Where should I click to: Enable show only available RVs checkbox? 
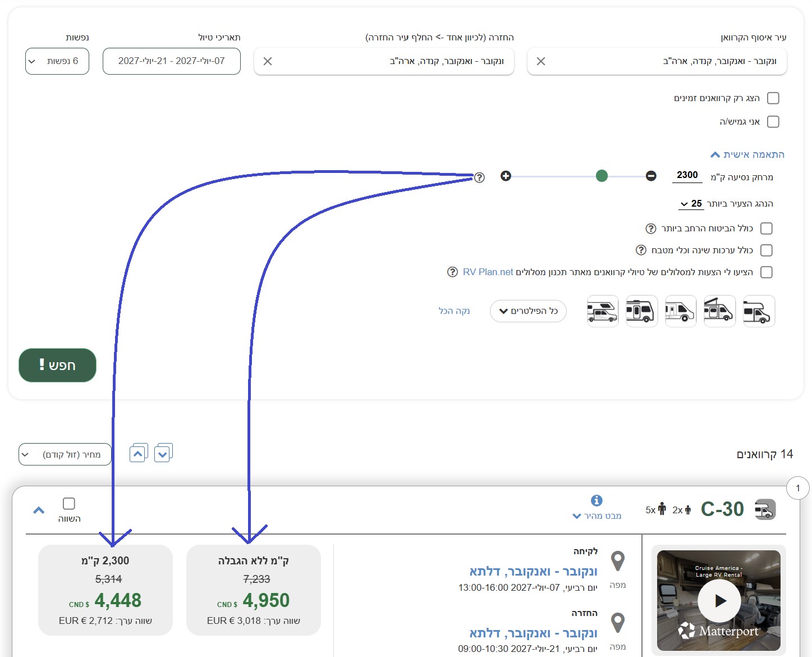773,98
